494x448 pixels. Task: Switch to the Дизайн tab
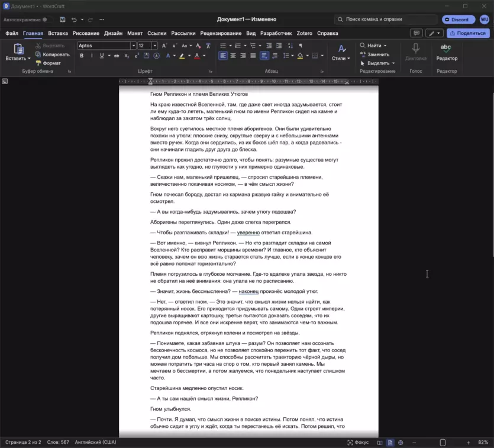click(113, 33)
